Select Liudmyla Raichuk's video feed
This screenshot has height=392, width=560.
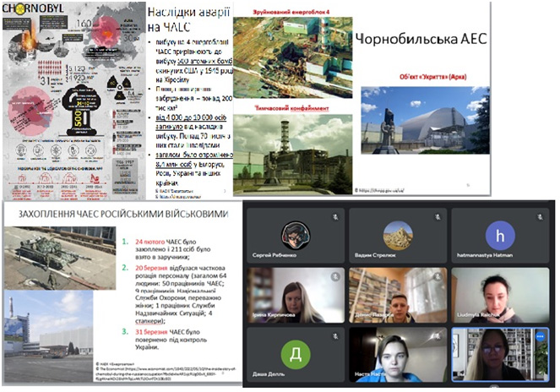[500, 295]
